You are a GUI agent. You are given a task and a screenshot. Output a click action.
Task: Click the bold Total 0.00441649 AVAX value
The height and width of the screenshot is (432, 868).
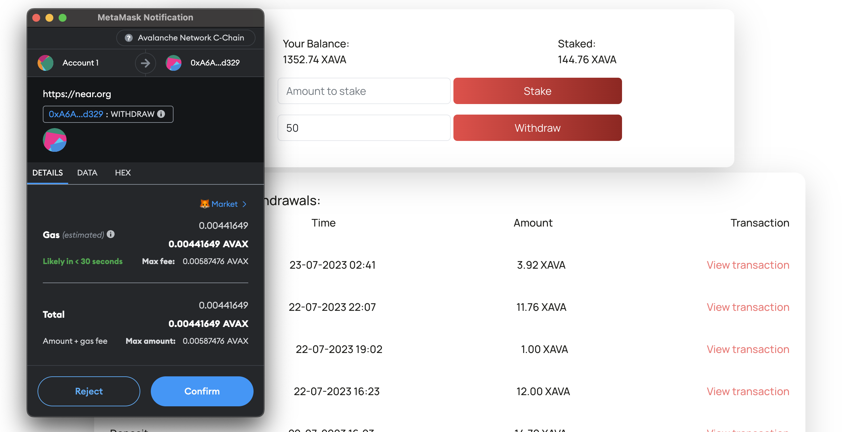[208, 324]
